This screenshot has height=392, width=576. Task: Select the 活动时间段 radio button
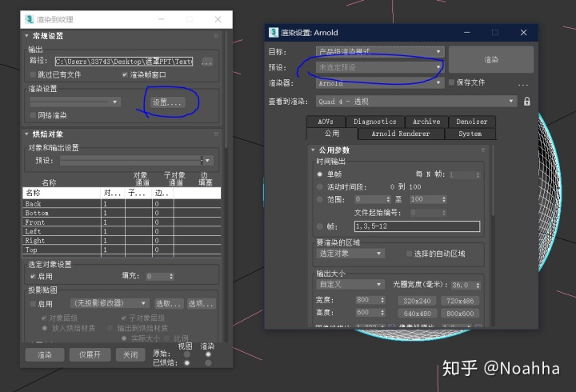(319, 187)
